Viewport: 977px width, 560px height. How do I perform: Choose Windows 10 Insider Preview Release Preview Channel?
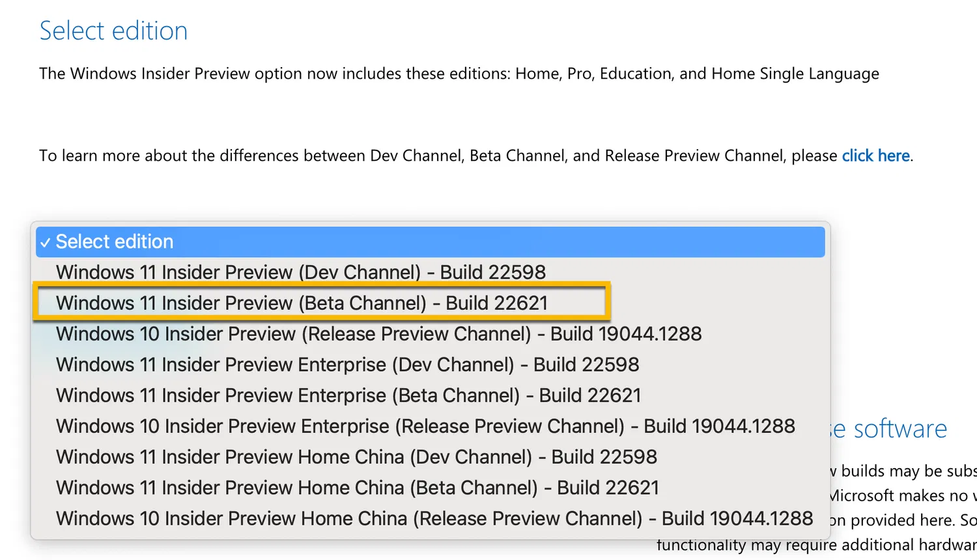[x=379, y=333]
